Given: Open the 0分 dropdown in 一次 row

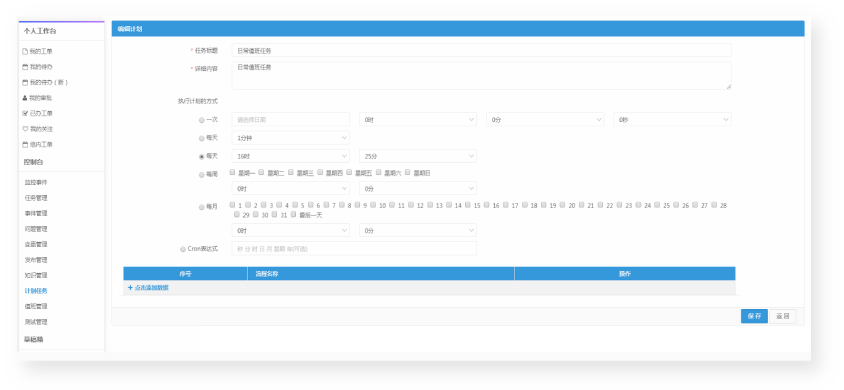Looking at the screenshot, I should pyautogui.click(x=545, y=119).
